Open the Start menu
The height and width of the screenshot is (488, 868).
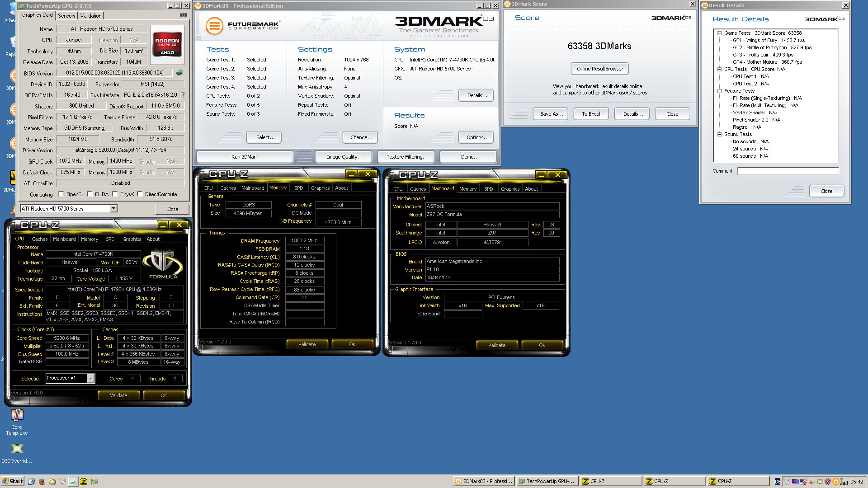coord(12,481)
